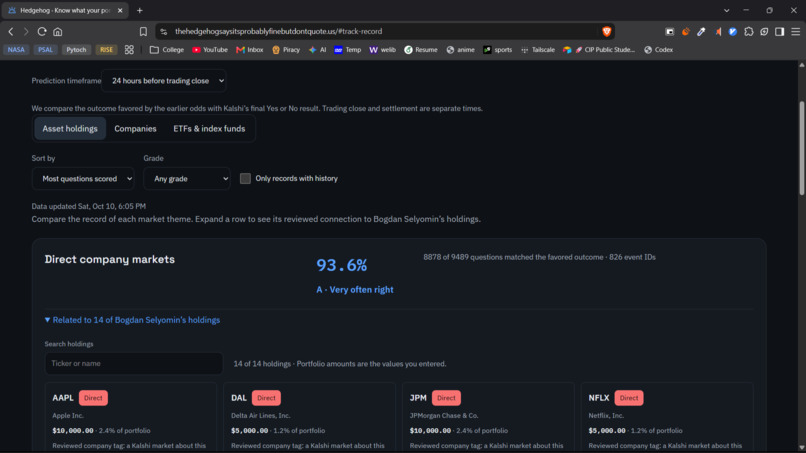The image size is (806, 453).
Task: Select the AAPL holding card title
Action: click(x=63, y=398)
